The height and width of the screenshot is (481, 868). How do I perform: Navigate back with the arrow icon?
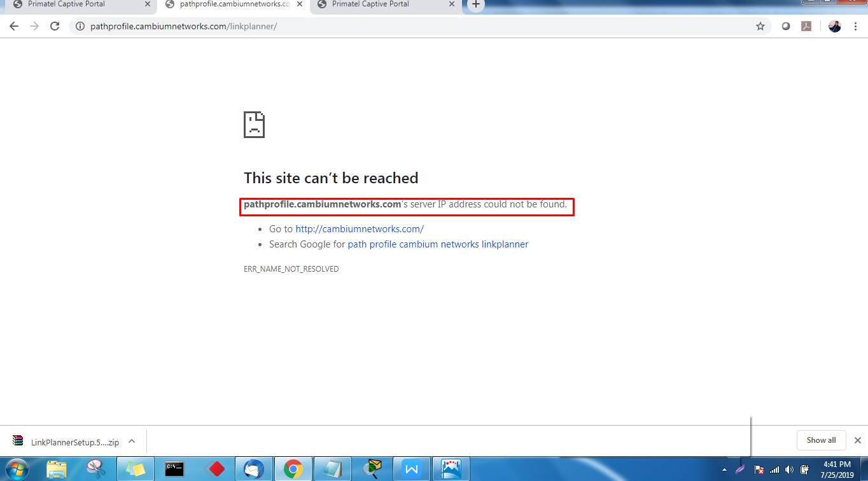click(13, 26)
